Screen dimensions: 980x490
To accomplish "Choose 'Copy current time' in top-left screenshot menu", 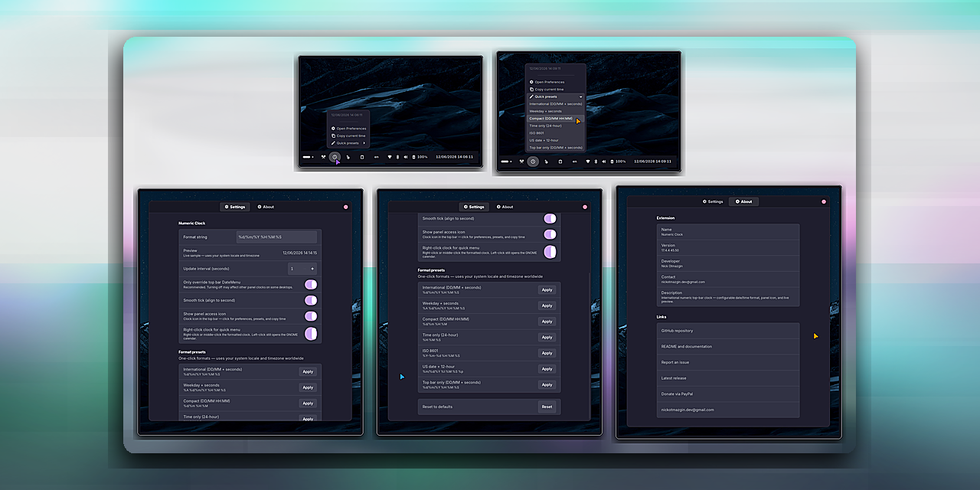I will [348, 136].
